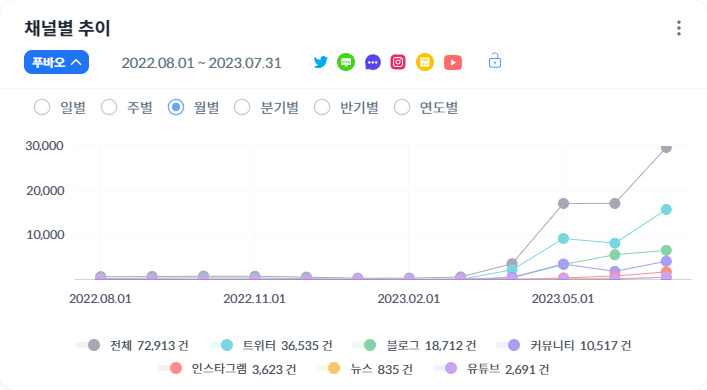Click the Twitter channel icon
This screenshot has width=707, height=390.
pos(321,62)
